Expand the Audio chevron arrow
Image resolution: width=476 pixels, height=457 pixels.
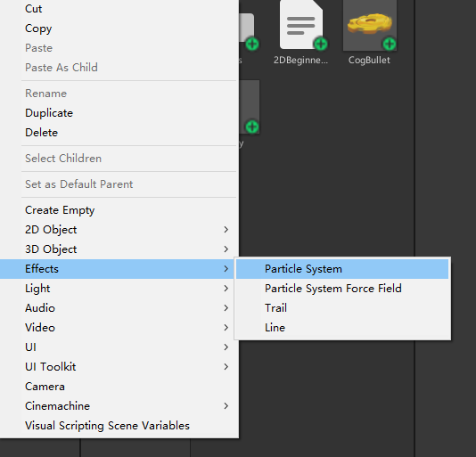click(226, 308)
